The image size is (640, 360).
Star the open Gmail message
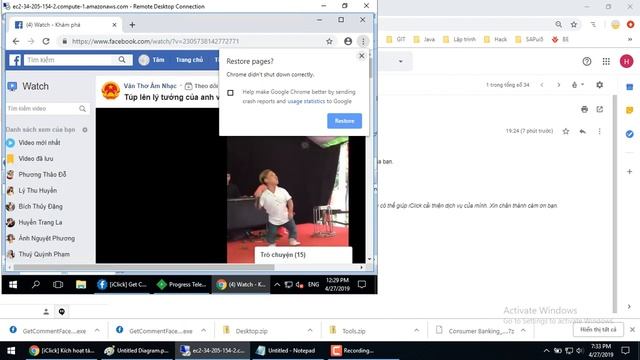click(566, 131)
